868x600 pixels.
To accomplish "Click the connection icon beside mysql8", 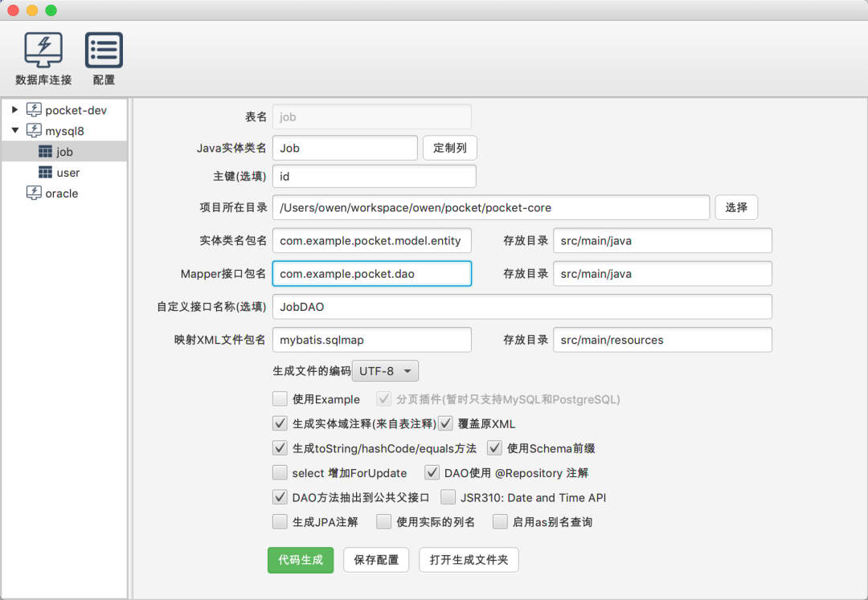I will 34,130.
